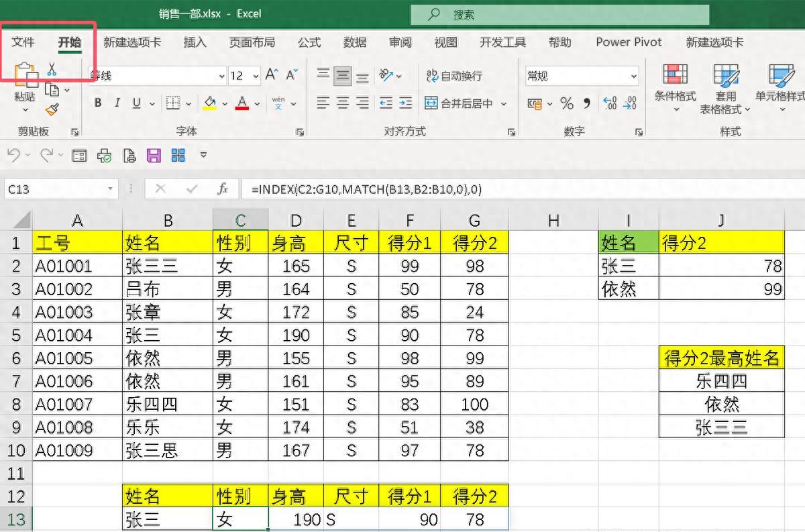Click the text orientation icon
The height and width of the screenshot is (532, 805).
point(386,75)
